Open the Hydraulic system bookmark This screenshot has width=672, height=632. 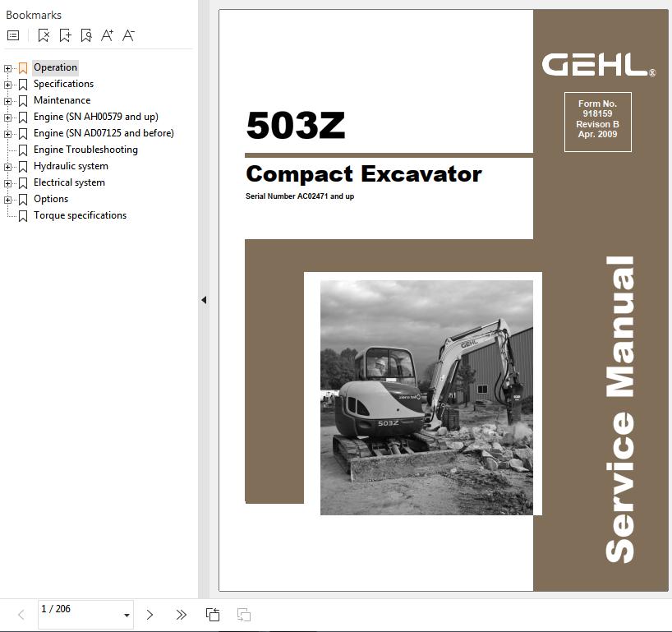pos(71,166)
